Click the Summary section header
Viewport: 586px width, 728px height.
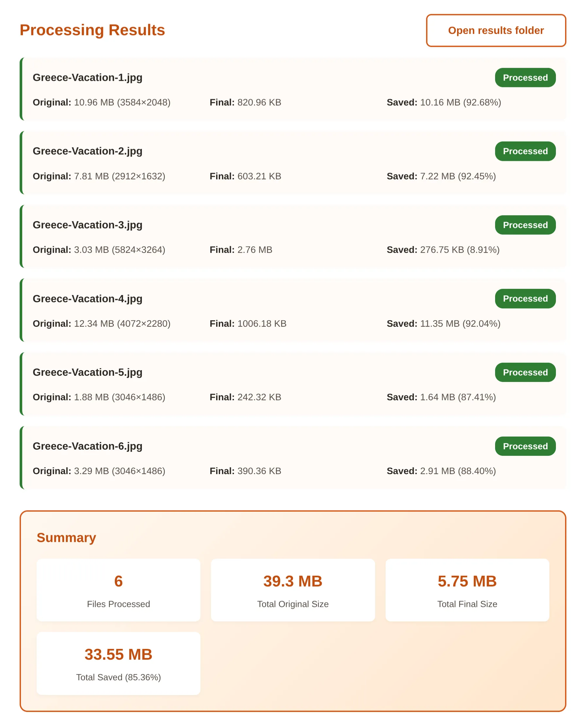(x=66, y=538)
